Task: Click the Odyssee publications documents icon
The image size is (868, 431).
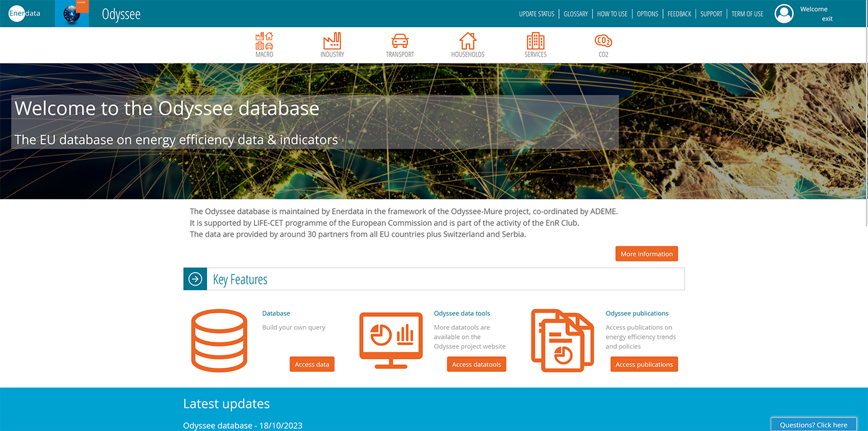Action: (x=562, y=340)
